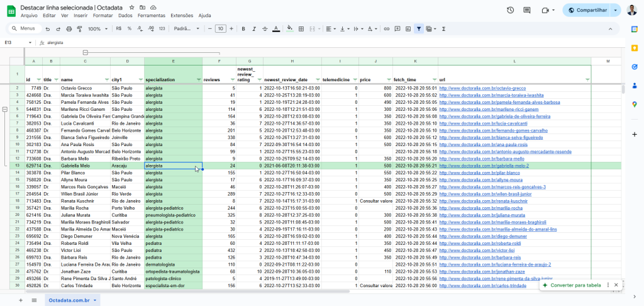
Task: Click the font size field
Action: (x=221, y=29)
